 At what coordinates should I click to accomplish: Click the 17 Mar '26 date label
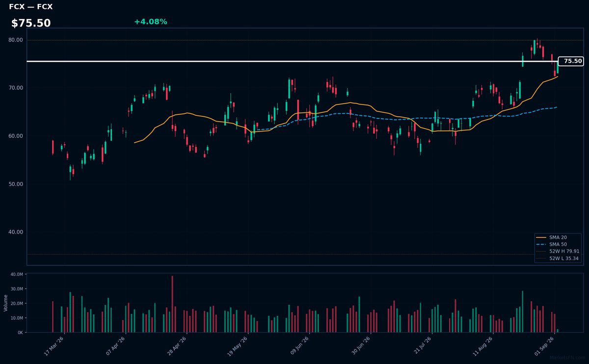54,345
